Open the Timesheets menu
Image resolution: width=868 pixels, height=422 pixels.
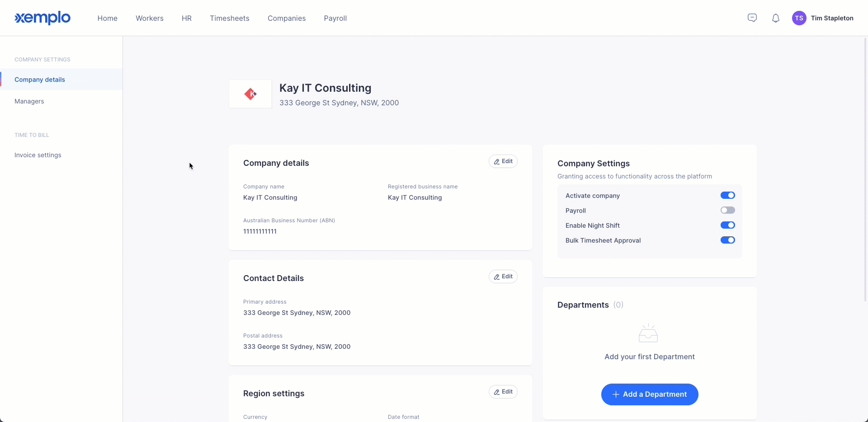tap(230, 18)
